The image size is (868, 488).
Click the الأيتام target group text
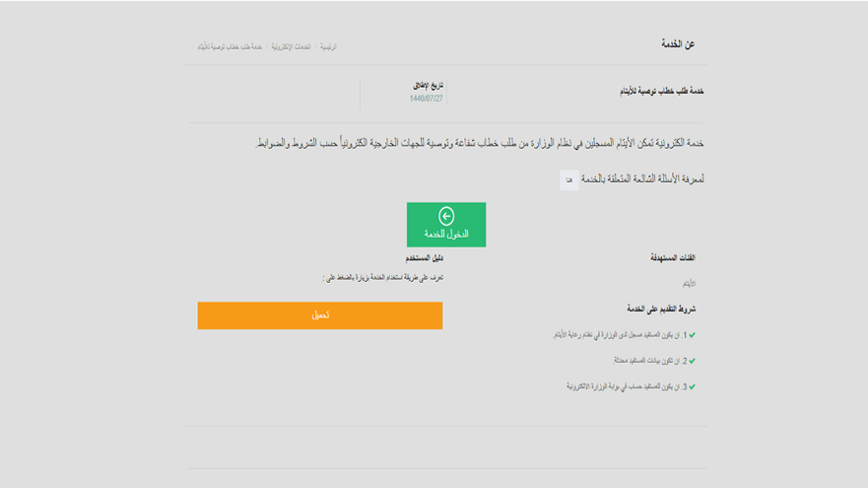tap(689, 284)
